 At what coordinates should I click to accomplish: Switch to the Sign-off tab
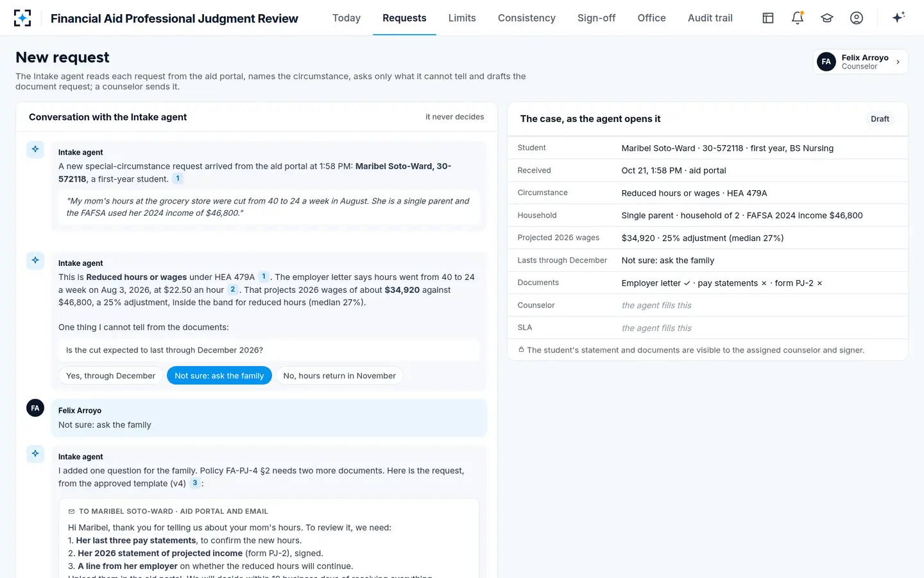pos(597,18)
